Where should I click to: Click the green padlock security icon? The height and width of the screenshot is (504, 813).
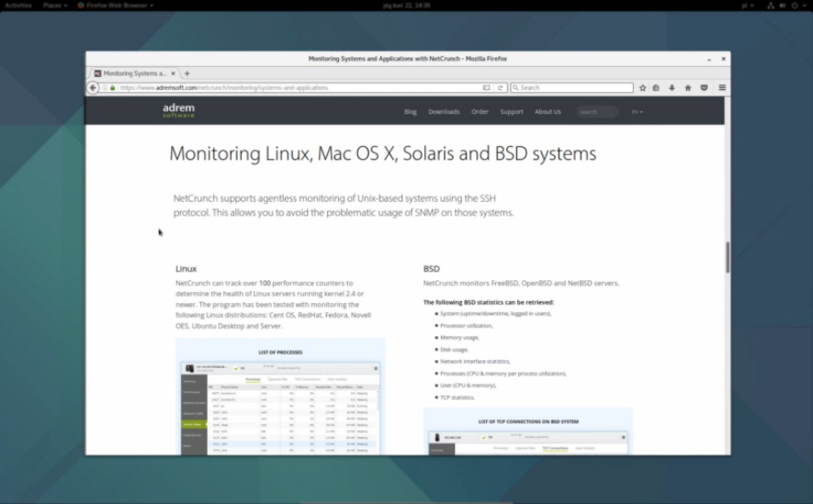click(x=112, y=87)
